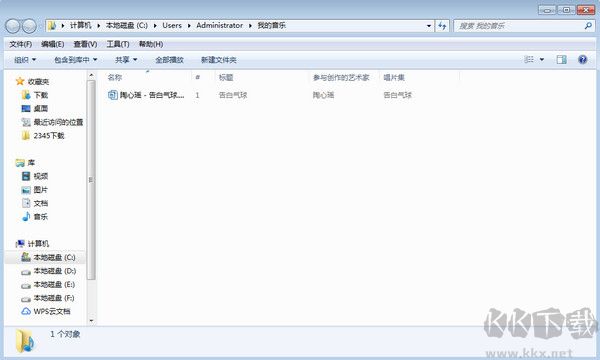Screen dimensions: 600x360
Task: Click the Back navigation arrow button
Action: pyautogui.click(x=13, y=26)
